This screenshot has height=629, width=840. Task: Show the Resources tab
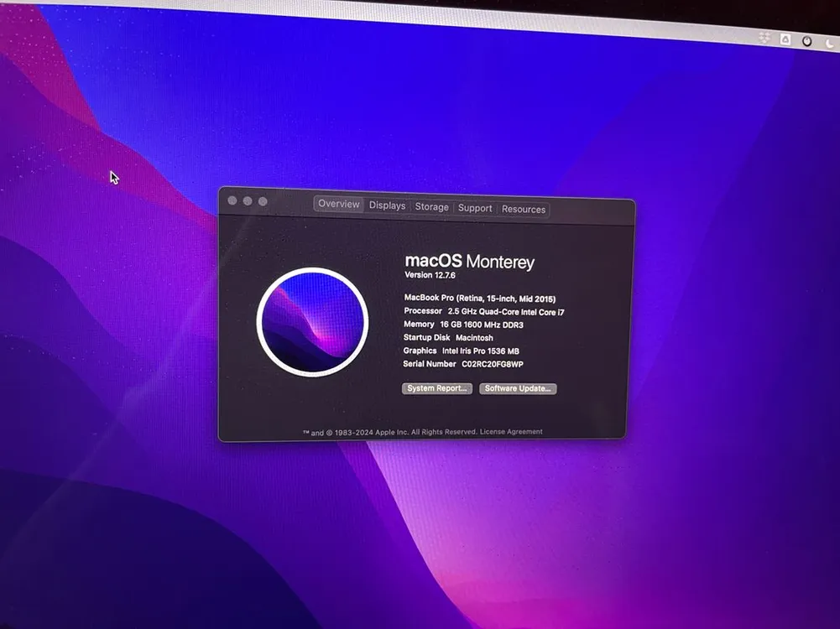pyautogui.click(x=524, y=210)
